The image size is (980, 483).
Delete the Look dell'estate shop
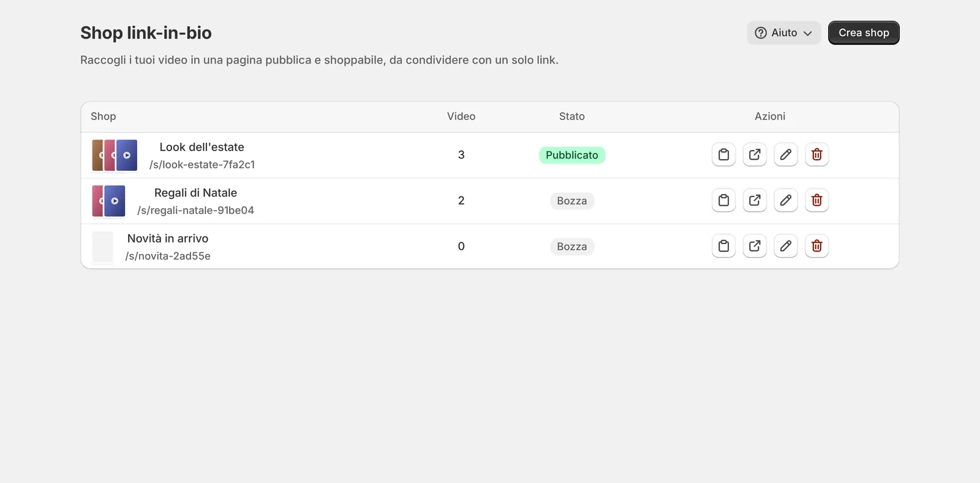click(816, 154)
